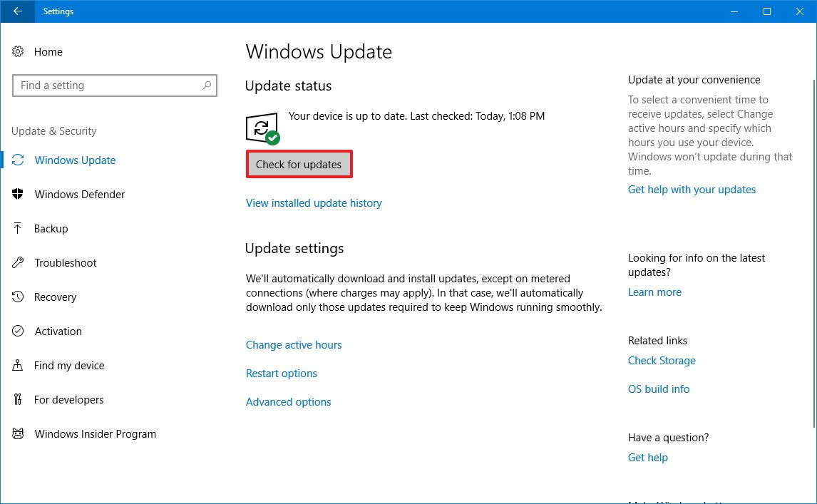
Task: Click the Activation checkmark circle icon
Action: pyautogui.click(x=18, y=331)
